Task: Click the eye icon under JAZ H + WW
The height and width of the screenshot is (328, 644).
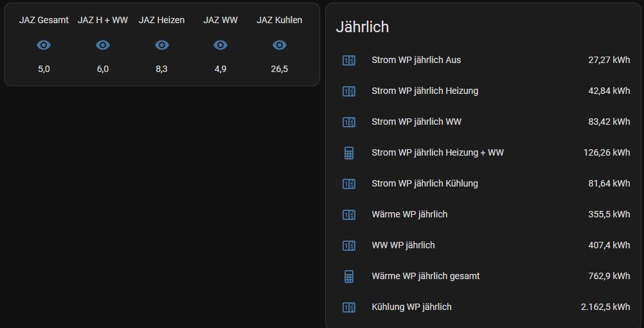Action: tap(103, 45)
